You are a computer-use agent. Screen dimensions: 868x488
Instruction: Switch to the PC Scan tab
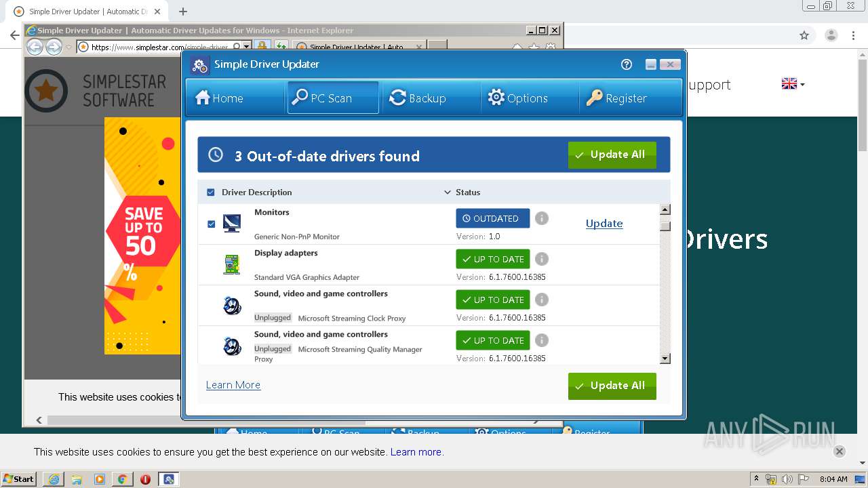333,98
